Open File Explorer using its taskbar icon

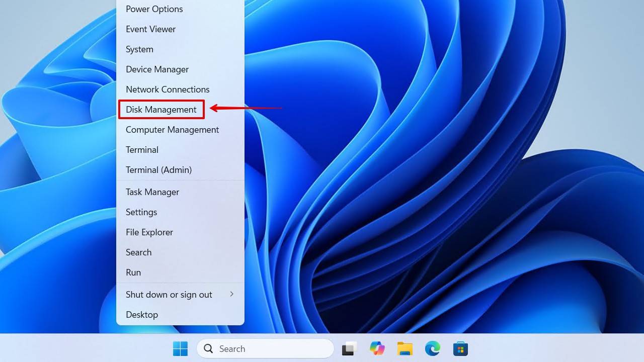tap(405, 348)
